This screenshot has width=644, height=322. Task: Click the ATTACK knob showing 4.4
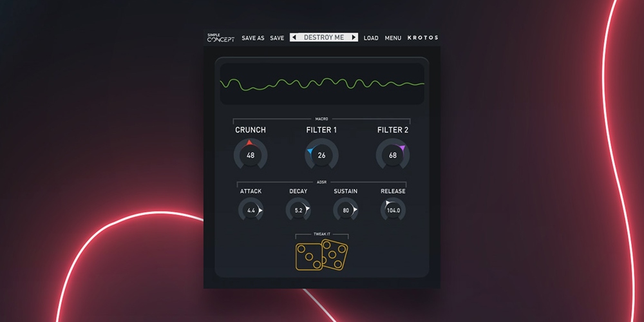click(251, 211)
